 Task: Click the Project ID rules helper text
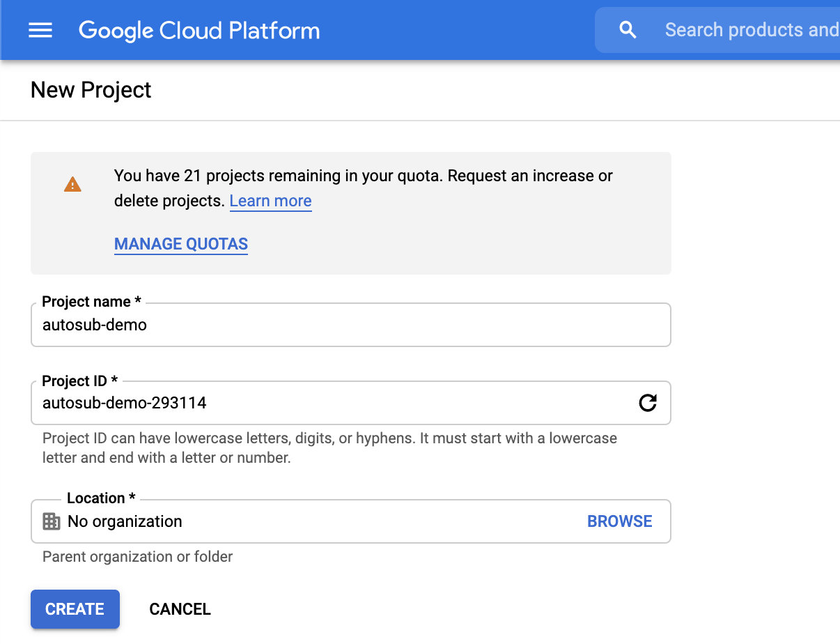[x=329, y=448]
